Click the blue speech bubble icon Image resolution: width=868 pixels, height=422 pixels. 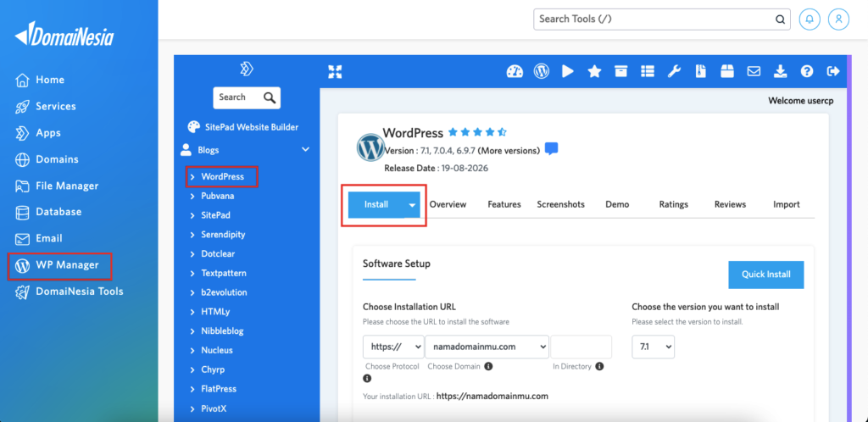(x=551, y=149)
